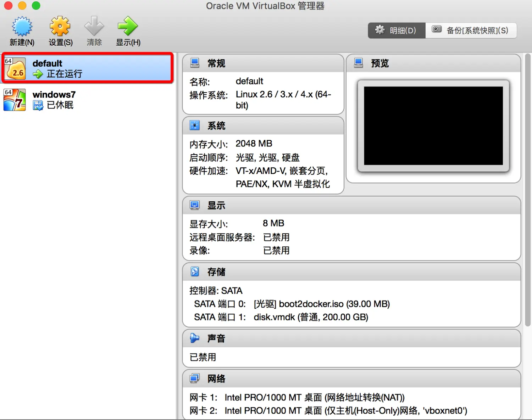Click the 控制器: SATA controller line
Image resolution: width=532 pixels, height=420 pixels.
(216, 291)
